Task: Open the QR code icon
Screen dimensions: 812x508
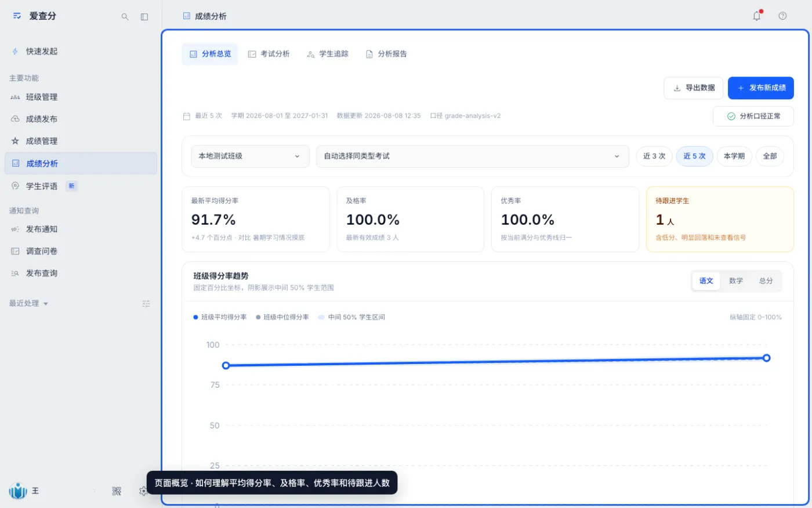Action: click(x=117, y=491)
